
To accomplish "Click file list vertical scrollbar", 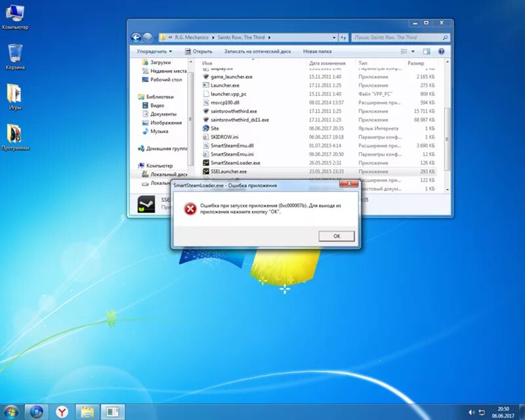I will (448, 139).
